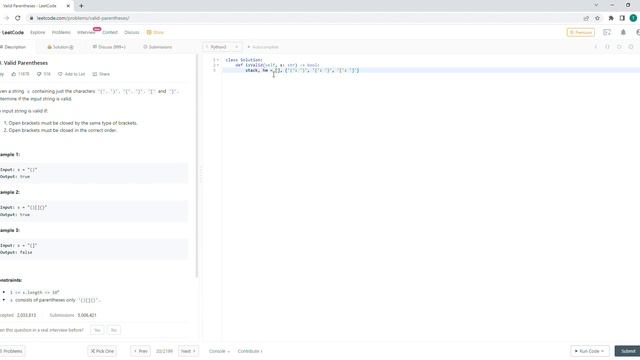Image resolution: width=640 pixels, height=360 pixels.
Task: Open a new browser tab
Action: pos(81,6)
